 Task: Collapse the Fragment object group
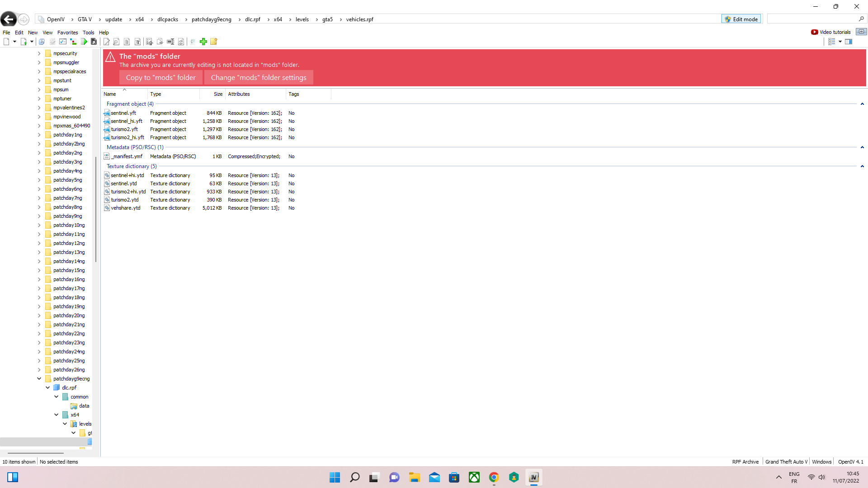862,104
